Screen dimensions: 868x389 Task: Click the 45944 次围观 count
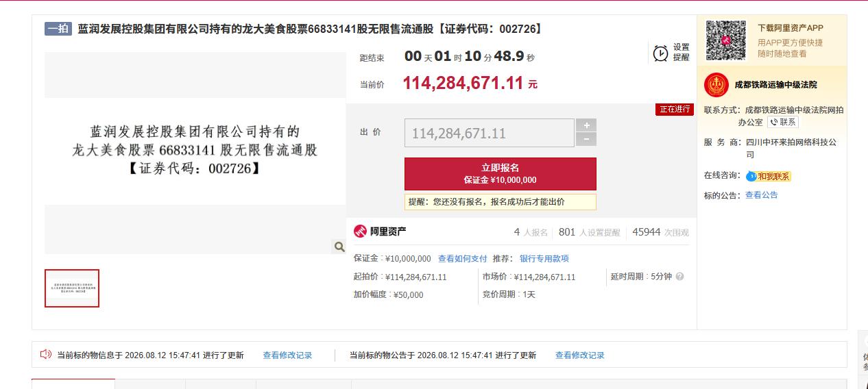[x=661, y=232]
